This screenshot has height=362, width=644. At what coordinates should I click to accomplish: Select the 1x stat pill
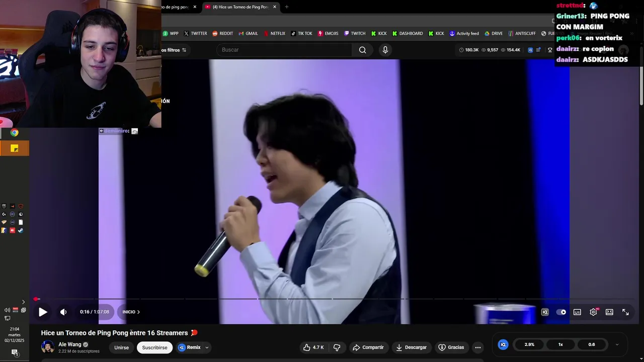pyautogui.click(x=560, y=344)
